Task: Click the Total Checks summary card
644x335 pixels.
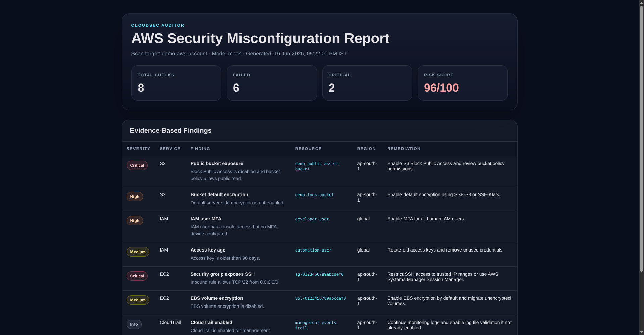Action: (x=176, y=83)
